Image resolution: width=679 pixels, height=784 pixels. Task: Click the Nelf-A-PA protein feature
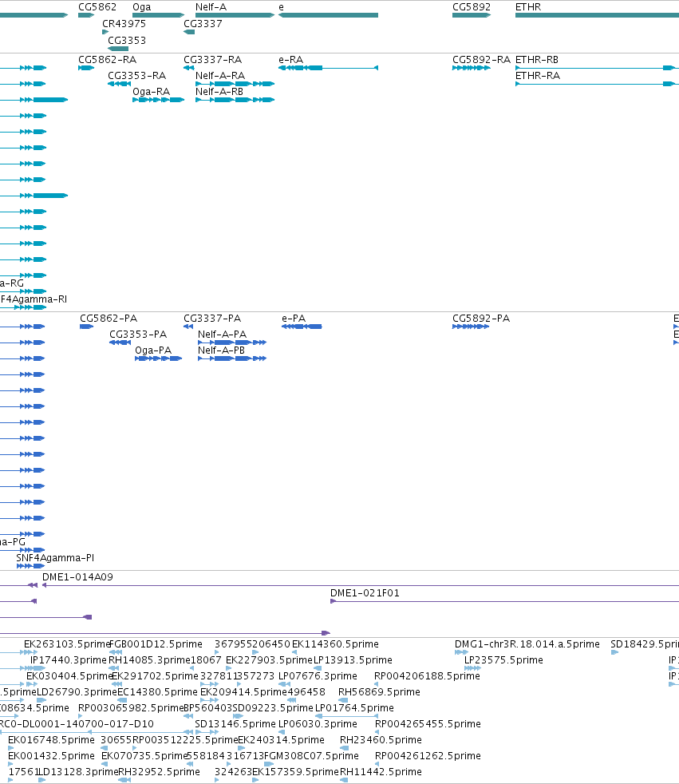(x=232, y=343)
